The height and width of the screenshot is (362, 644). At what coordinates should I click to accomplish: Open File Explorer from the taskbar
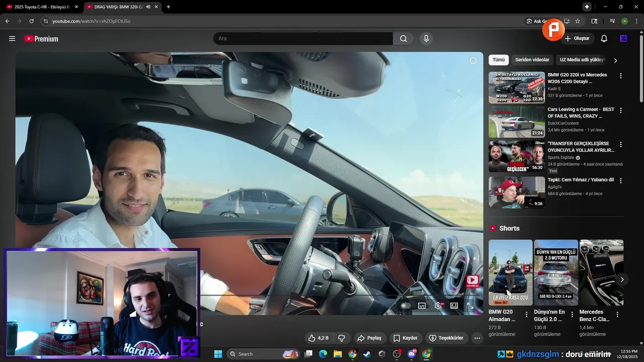click(x=338, y=354)
